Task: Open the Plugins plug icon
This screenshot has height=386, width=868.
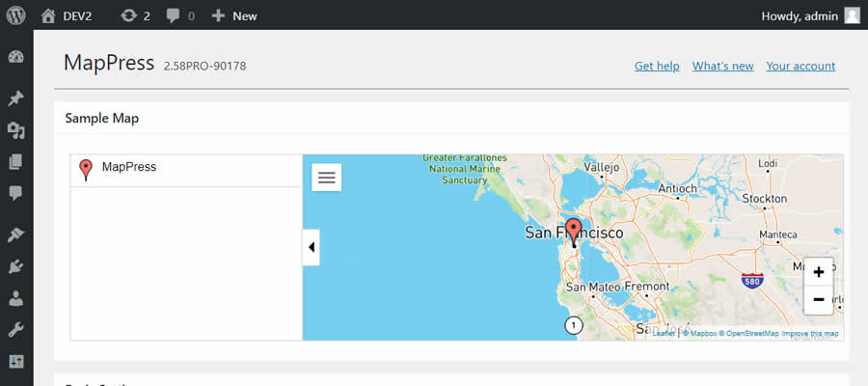Action: click(16, 267)
